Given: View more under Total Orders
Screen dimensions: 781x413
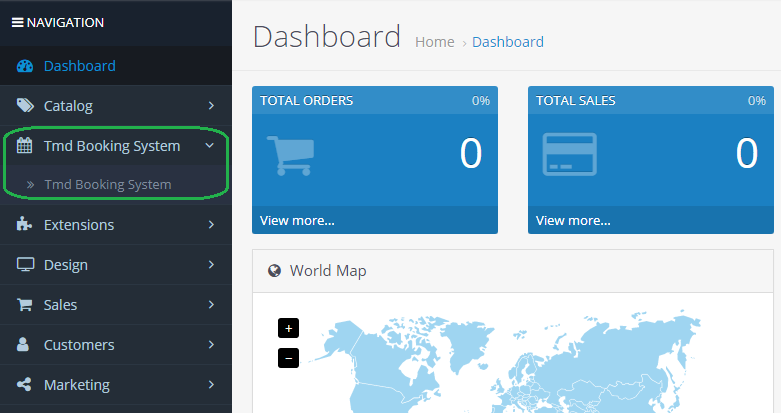Looking at the screenshot, I should 297,220.
